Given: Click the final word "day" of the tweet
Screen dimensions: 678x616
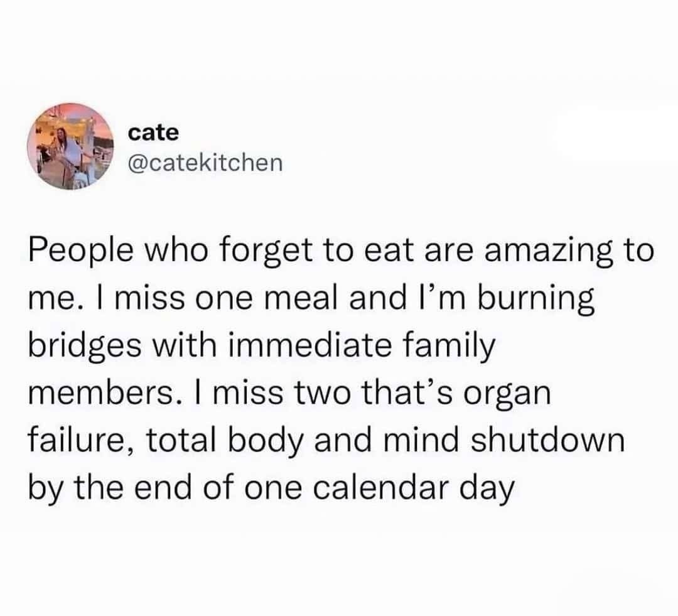Looking at the screenshot, I should [487, 489].
